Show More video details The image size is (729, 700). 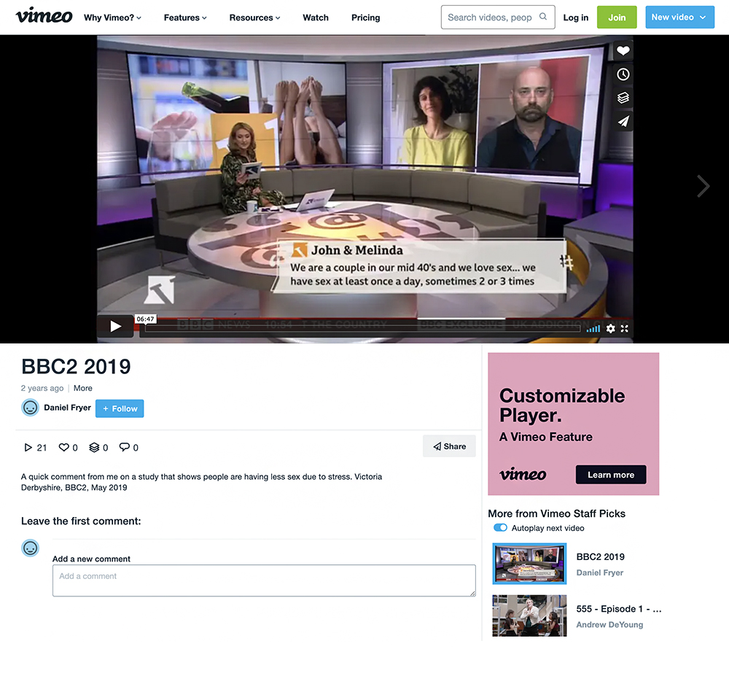(83, 388)
